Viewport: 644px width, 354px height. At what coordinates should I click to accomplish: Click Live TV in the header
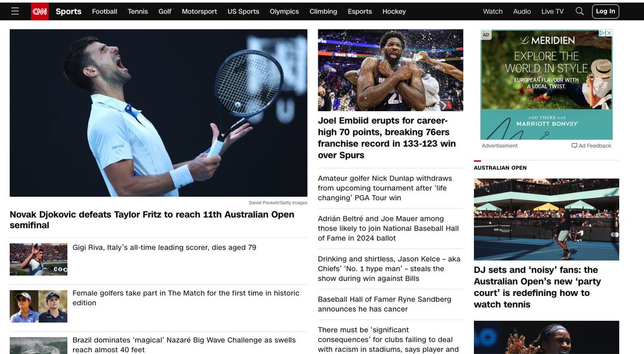[x=552, y=11]
